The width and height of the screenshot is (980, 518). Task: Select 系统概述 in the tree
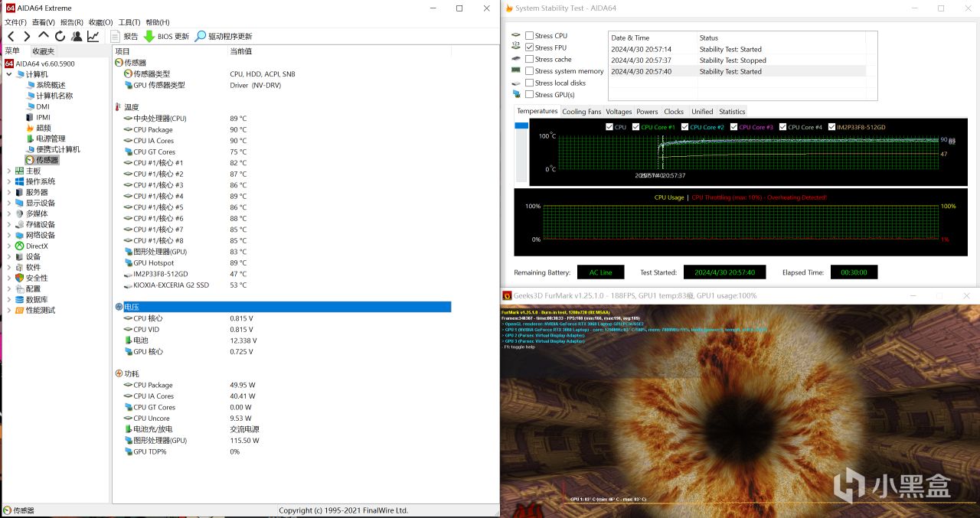tap(51, 85)
